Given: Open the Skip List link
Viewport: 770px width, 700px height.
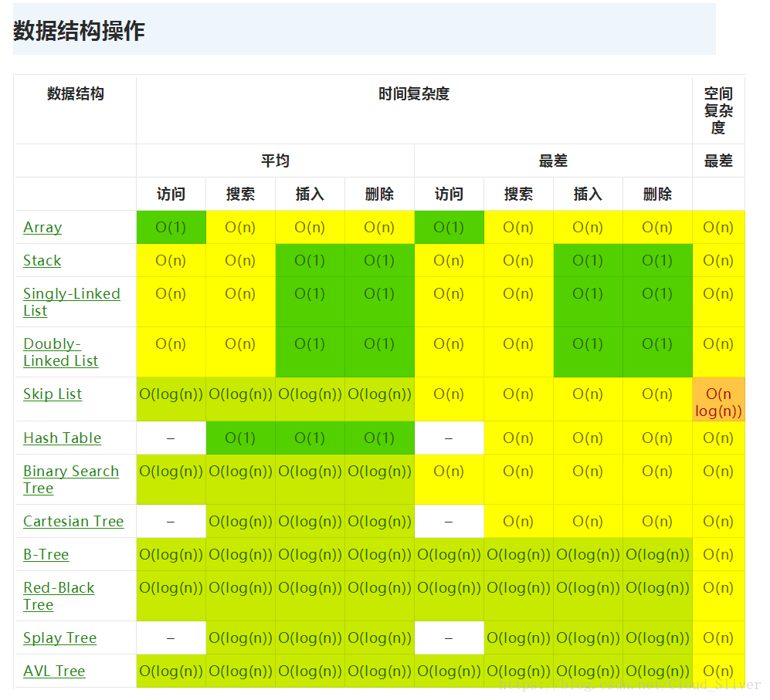Looking at the screenshot, I should click(53, 394).
